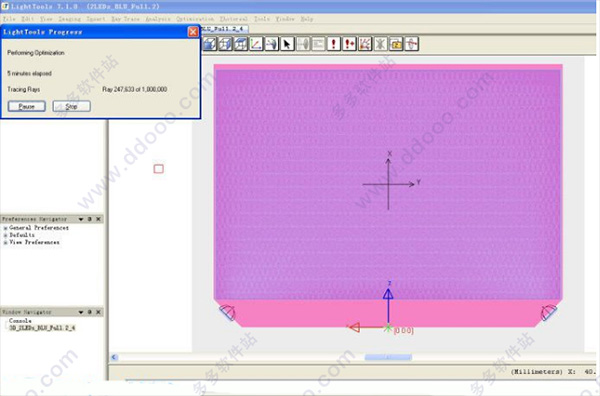Viewport: 600px width, 396px height.
Task: Stop the ray tracing optimization
Action: (x=72, y=106)
